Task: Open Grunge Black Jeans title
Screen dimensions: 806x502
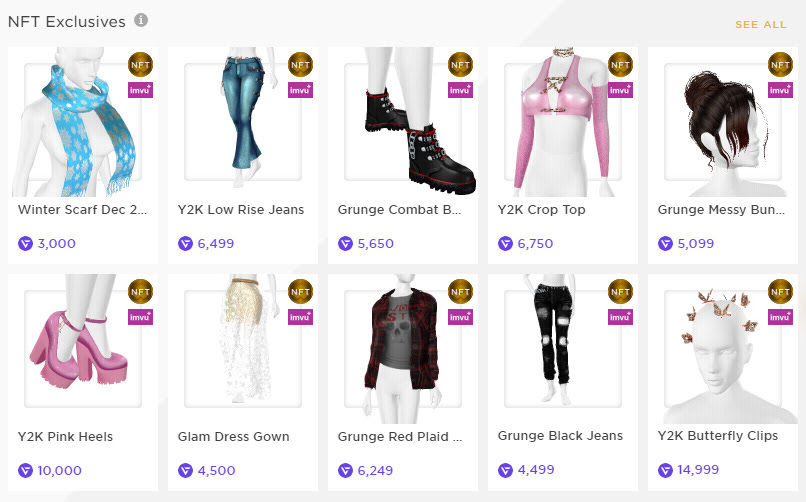Action: (560, 436)
